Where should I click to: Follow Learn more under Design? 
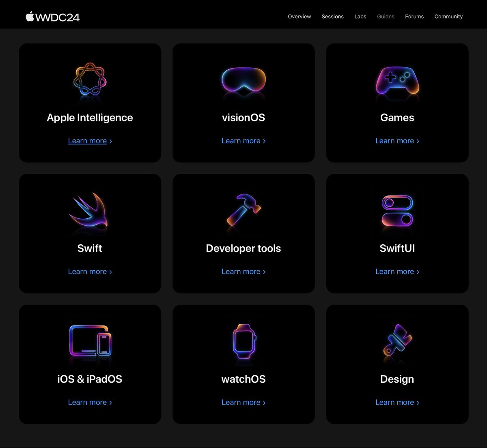click(x=397, y=402)
